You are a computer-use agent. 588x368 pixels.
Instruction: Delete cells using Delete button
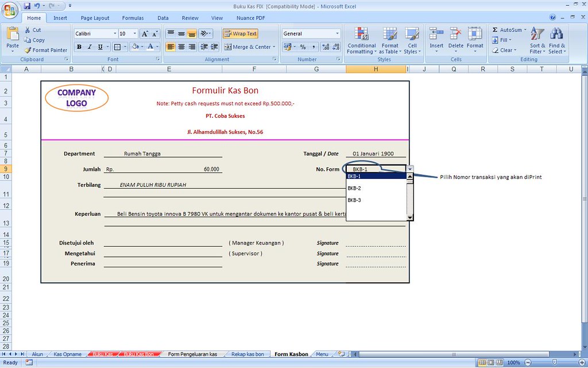pyautogui.click(x=455, y=40)
